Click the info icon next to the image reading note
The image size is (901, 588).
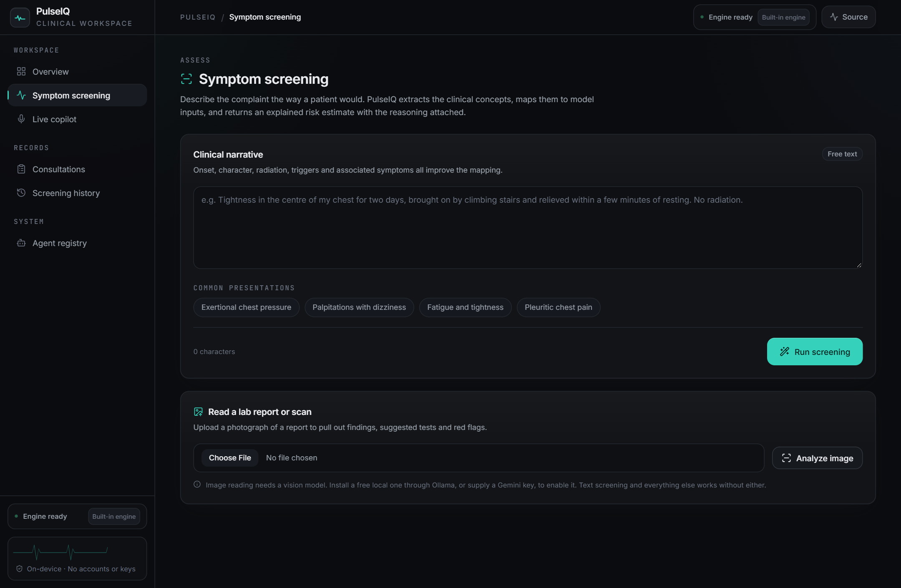tap(197, 484)
